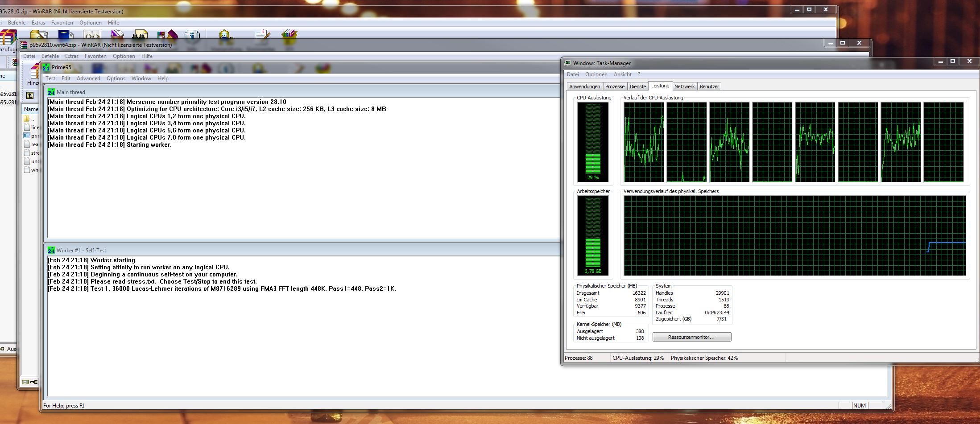This screenshot has height=424, width=980.
Task: Open Datei menu in p95v2810.win64.zip WinRAR window
Action: [x=29, y=56]
